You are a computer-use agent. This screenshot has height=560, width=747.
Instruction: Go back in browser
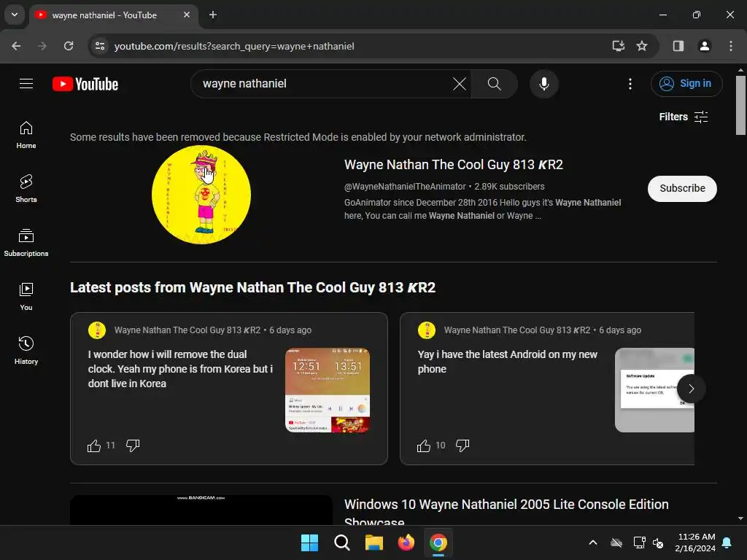pos(16,46)
